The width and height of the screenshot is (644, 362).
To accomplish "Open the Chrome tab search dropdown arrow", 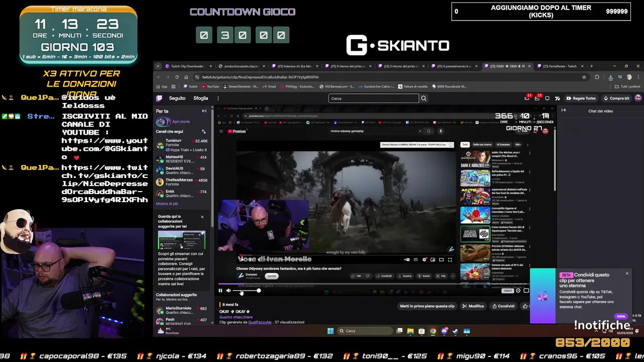I will click(159, 66).
